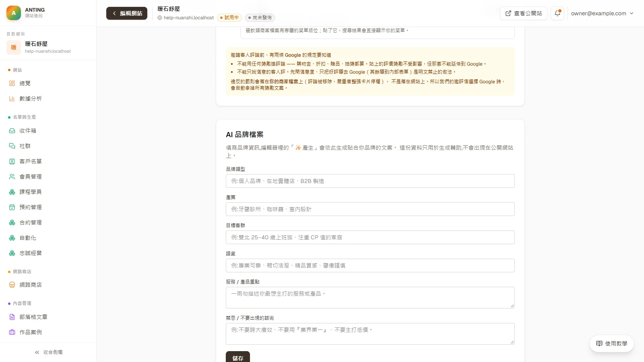Screen dimensions: 644x362
Task: Click the 儲存 save button
Action: click(x=238, y=357)
